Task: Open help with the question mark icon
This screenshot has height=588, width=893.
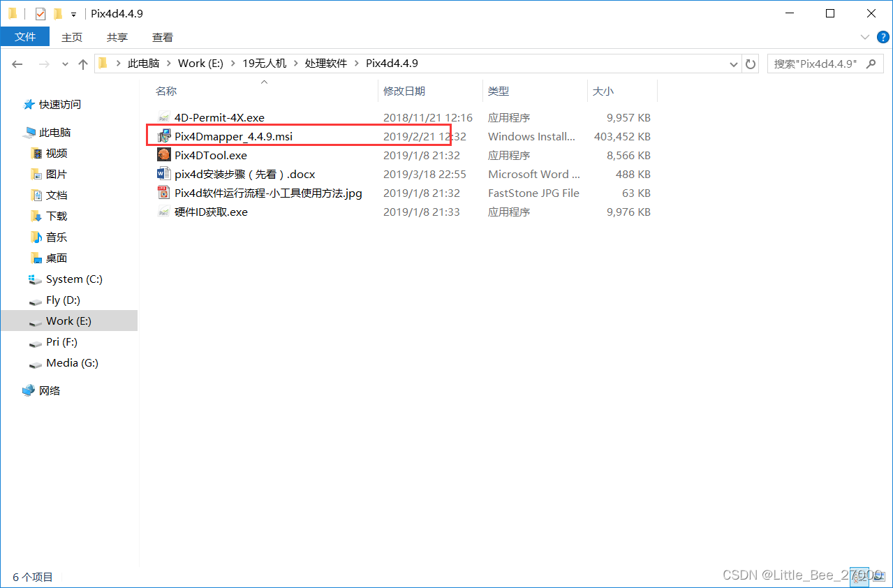Action: pyautogui.click(x=882, y=37)
